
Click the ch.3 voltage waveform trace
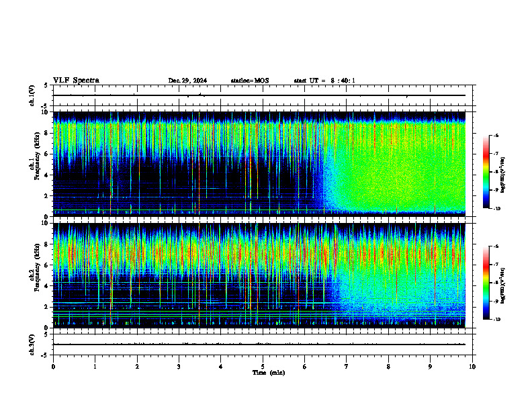coord(259,345)
